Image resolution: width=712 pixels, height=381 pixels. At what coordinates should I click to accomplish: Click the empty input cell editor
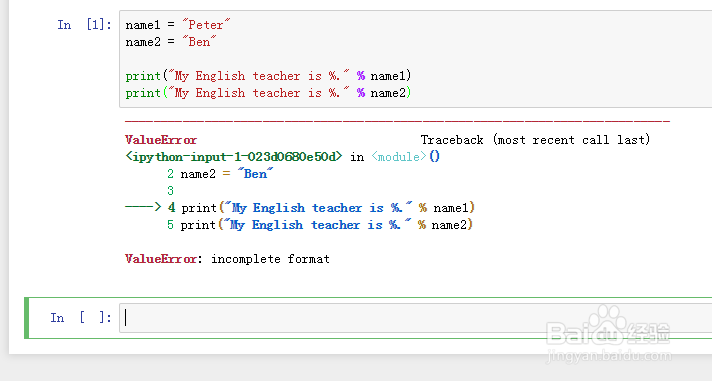point(415,318)
